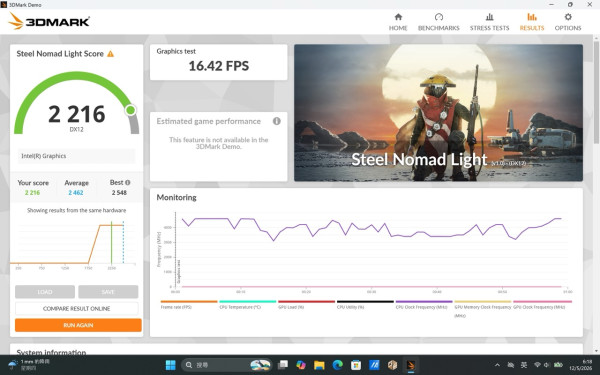This screenshot has width=600, height=375.
Task: Click the score gauge green knob
Action: point(130,110)
